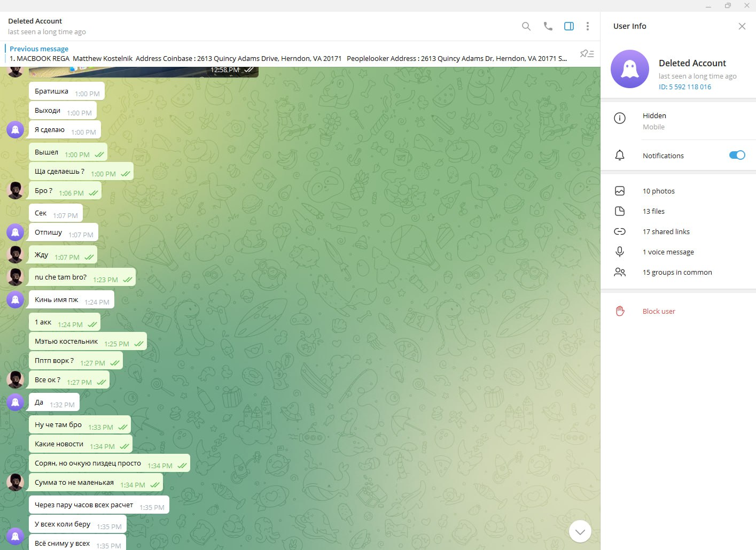The height and width of the screenshot is (550, 756).
Task: Select the 'У всех коли беру' message
Action: tap(77, 524)
